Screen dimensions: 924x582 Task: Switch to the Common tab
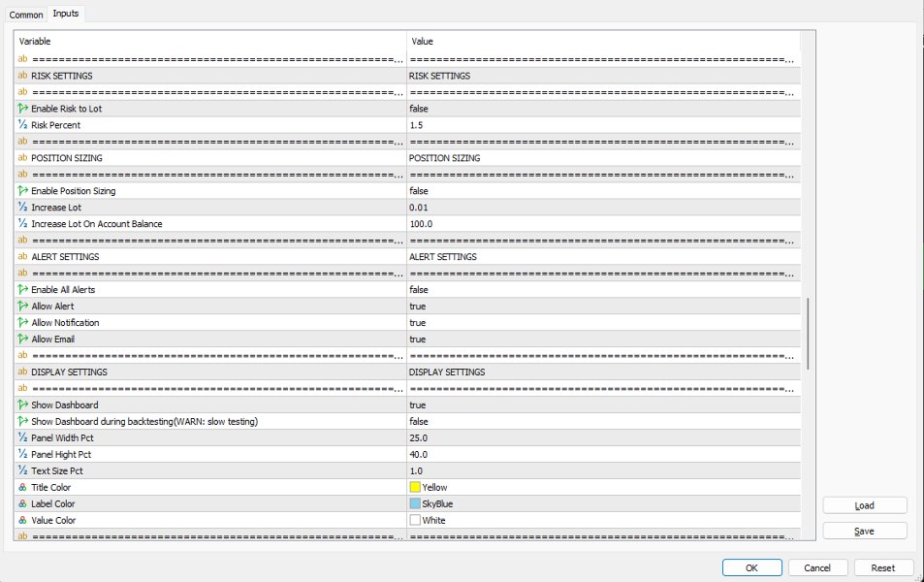25,15
